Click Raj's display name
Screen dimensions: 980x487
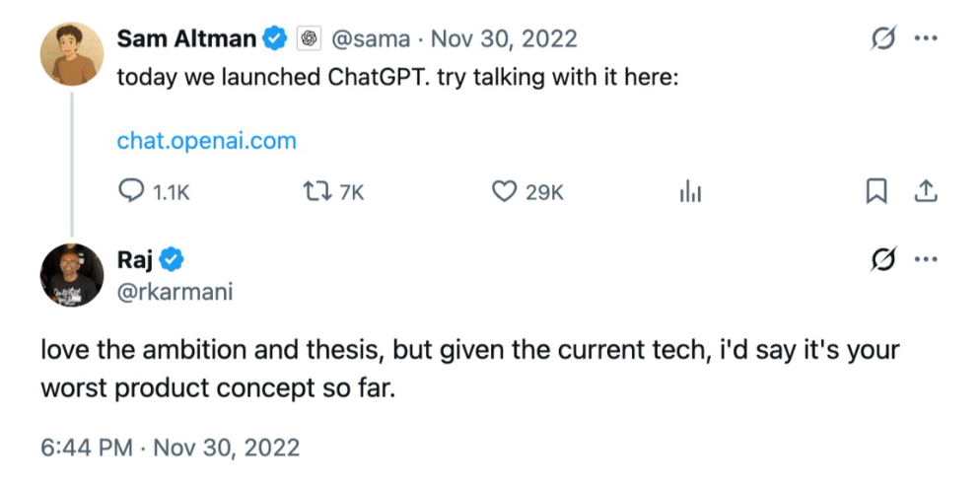(x=136, y=260)
